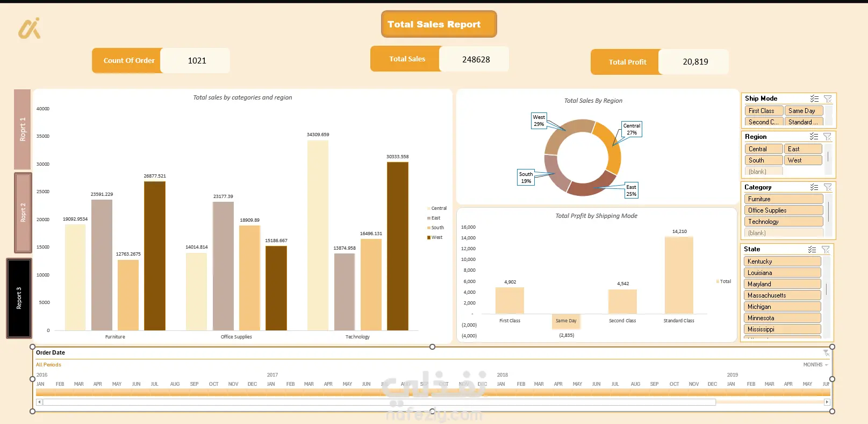The image size is (868, 424).
Task: Clear filter on Ship Mode slicer
Action: (828, 98)
